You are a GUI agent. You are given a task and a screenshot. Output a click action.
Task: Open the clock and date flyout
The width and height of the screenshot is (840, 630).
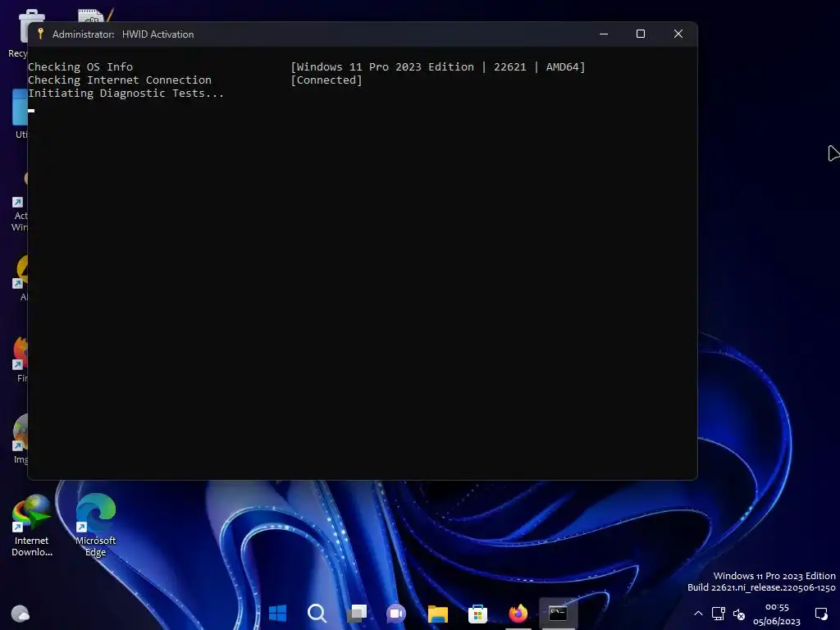click(x=777, y=614)
